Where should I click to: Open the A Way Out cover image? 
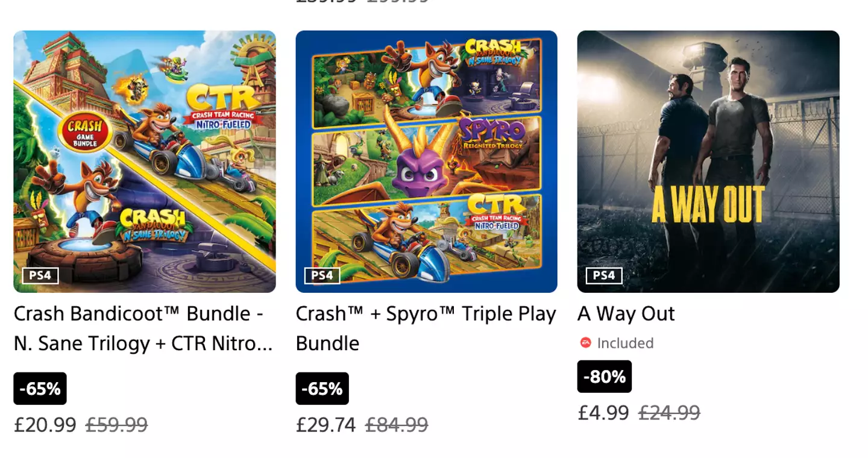(708, 162)
